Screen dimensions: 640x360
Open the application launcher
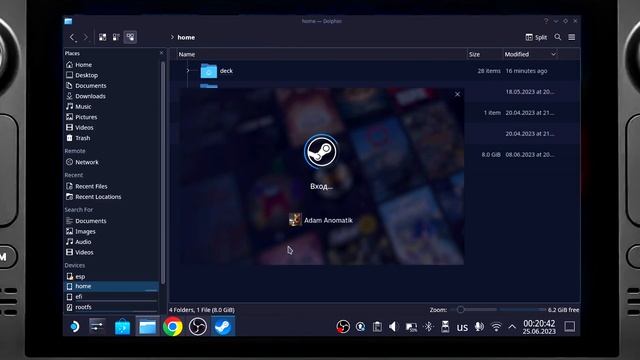coord(74,327)
